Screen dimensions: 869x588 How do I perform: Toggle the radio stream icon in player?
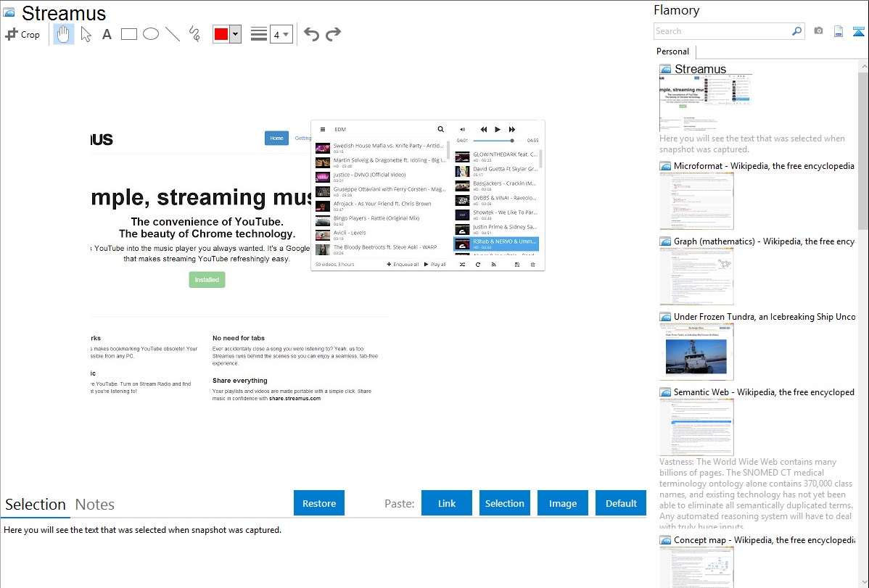tap(493, 265)
